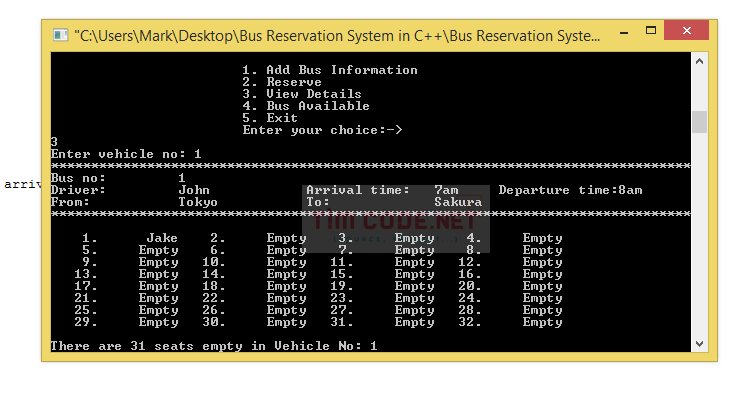
Task: Close the Bus Reservation System console window
Action: (x=686, y=31)
